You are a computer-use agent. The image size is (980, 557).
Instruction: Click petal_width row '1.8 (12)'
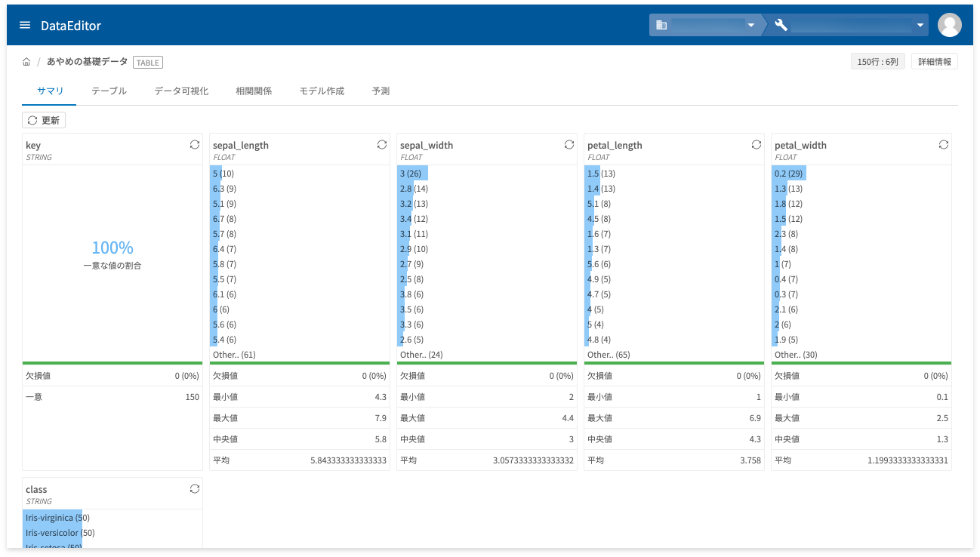click(861, 204)
